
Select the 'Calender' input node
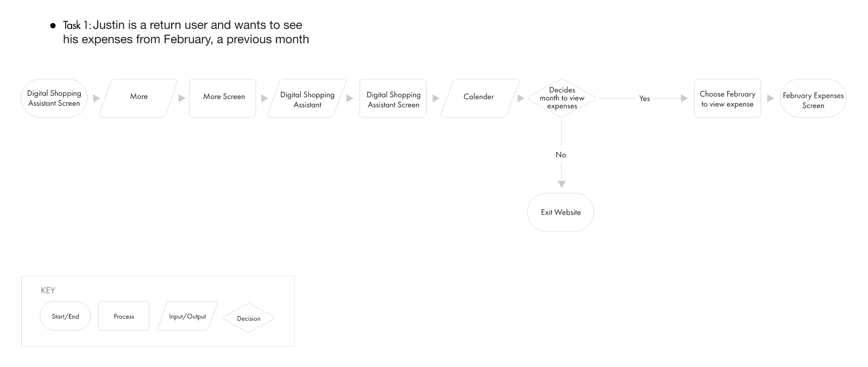pyautogui.click(x=480, y=98)
